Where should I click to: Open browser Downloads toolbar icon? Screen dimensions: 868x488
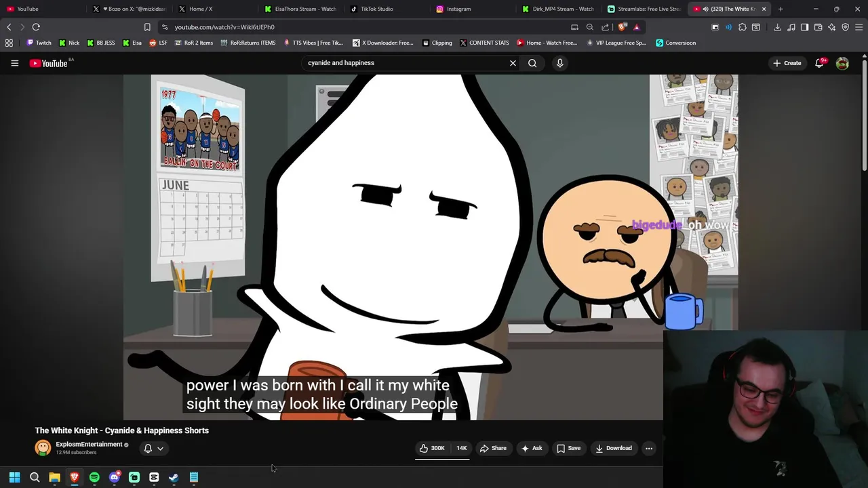click(x=777, y=27)
